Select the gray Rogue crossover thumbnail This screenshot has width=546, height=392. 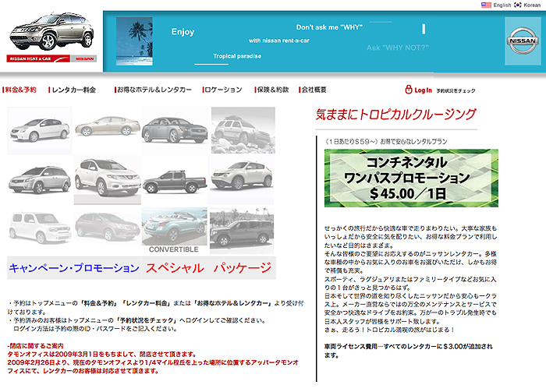pos(108,227)
